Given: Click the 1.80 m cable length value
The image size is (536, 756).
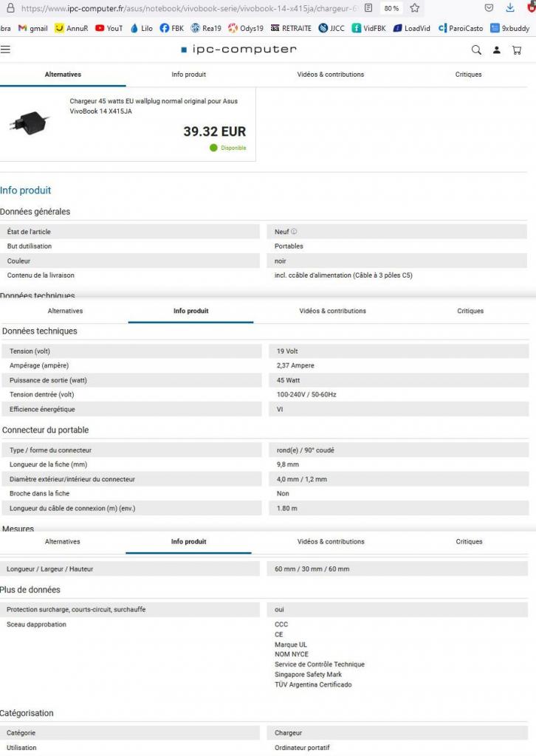Looking at the screenshot, I should tap(286, 508).
